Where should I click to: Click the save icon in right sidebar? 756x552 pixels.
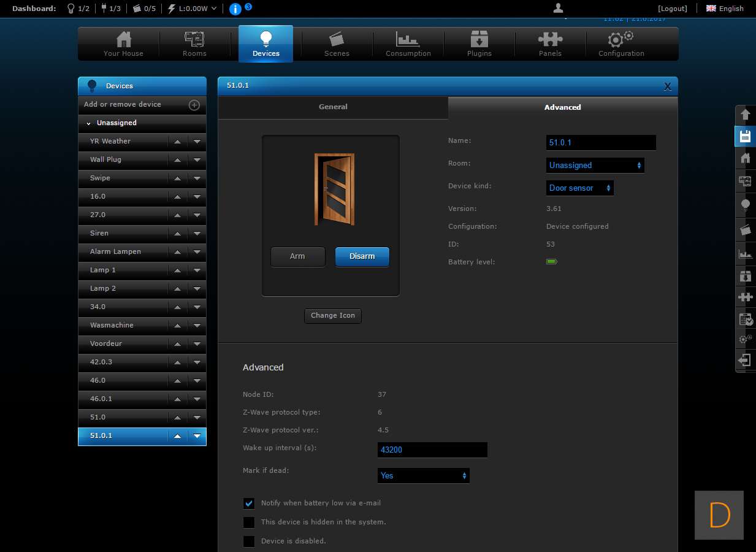coord(745,136)
